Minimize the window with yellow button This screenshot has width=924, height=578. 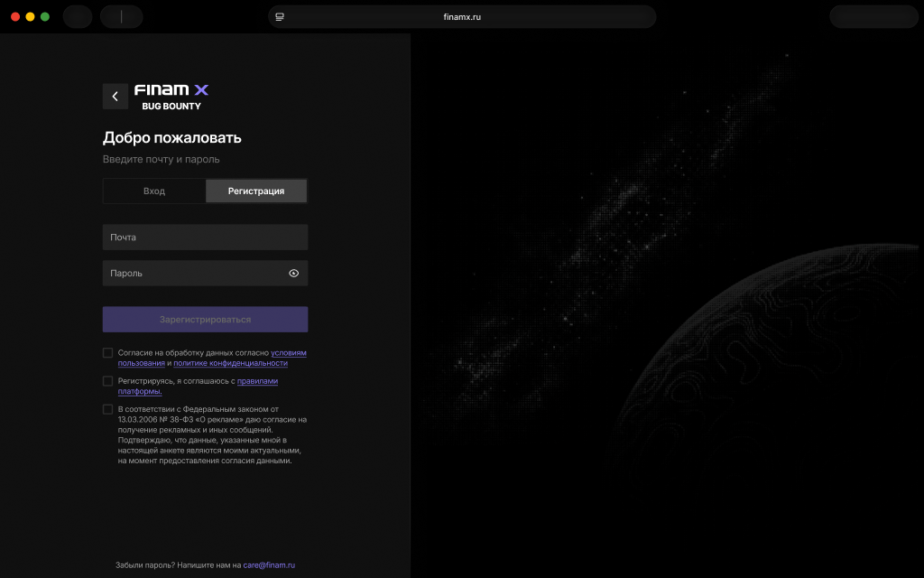tap(30, 16)
